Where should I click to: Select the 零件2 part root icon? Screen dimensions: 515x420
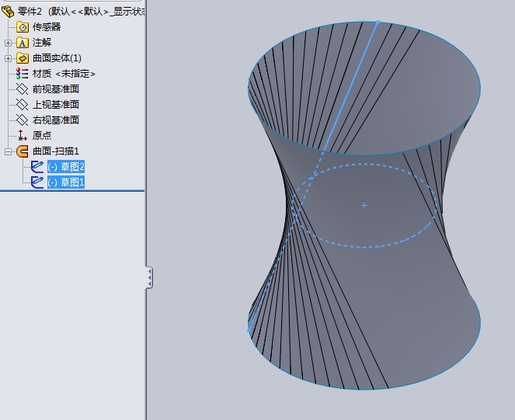[x=8, y=12]
